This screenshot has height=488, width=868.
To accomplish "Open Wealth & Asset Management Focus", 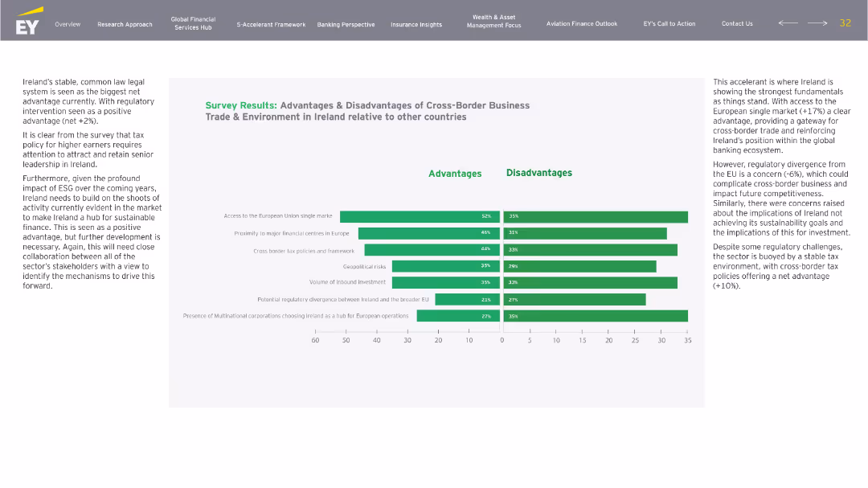I will coord(493,22).
